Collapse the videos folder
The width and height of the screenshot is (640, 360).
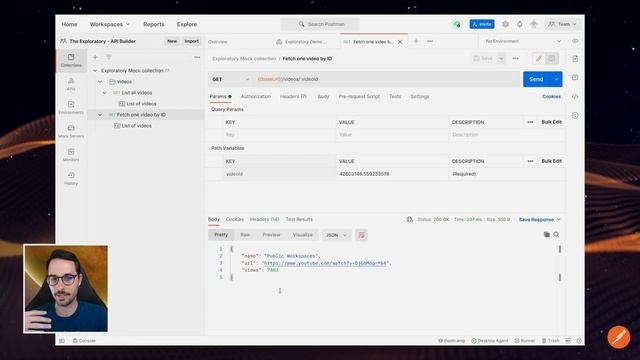(x=100, y=82)
